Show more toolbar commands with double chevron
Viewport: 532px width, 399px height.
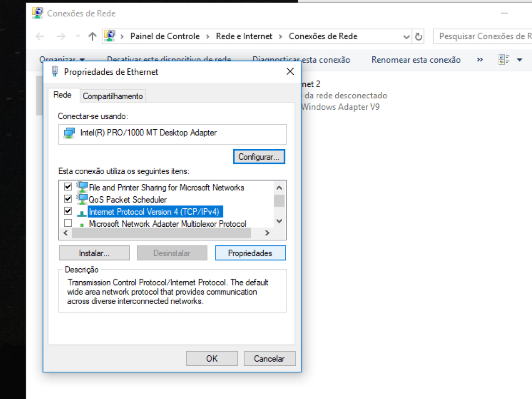480,60
